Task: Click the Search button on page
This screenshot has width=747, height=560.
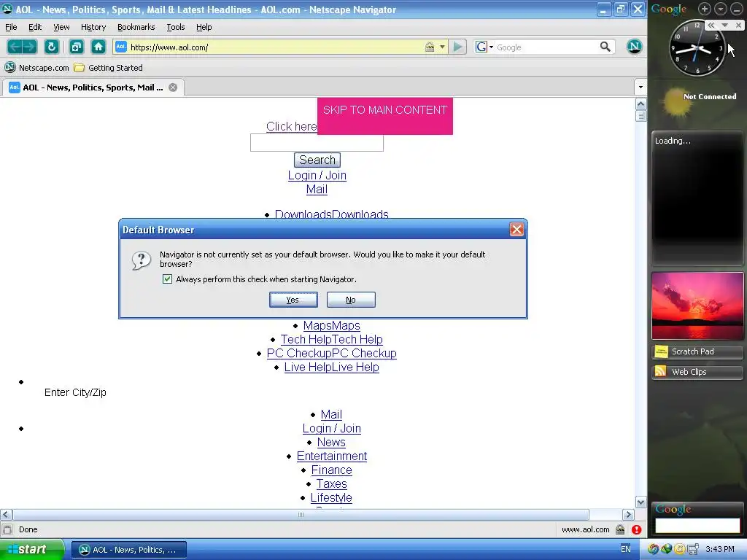Action: pyautogui.click(x=317, y=160)
